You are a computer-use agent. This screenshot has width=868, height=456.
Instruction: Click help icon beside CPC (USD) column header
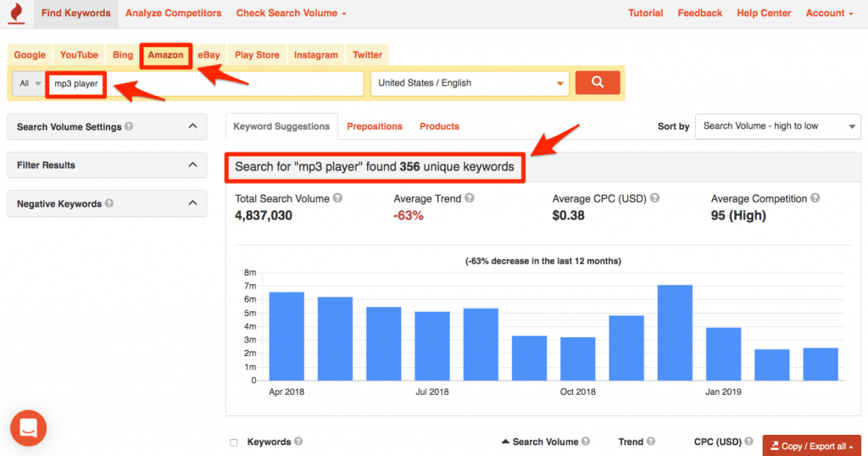(x=748, y=441)
